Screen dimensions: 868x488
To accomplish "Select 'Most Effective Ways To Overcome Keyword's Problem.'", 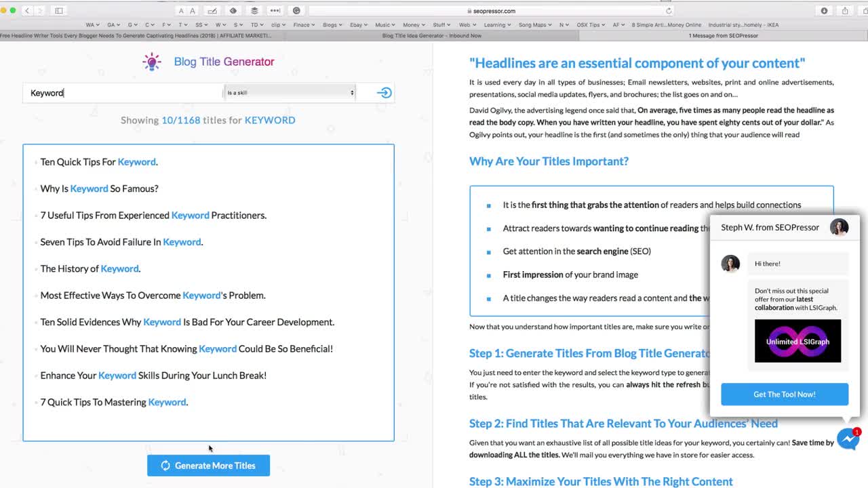I will 153,296.
